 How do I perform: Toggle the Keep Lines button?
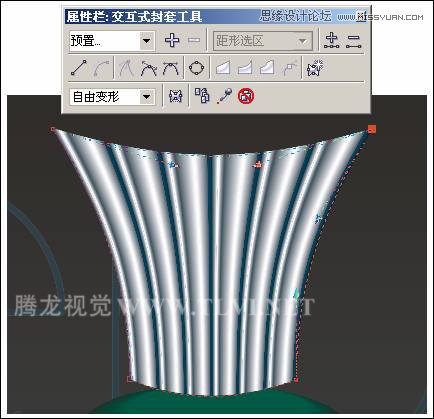tap(176, 96)
